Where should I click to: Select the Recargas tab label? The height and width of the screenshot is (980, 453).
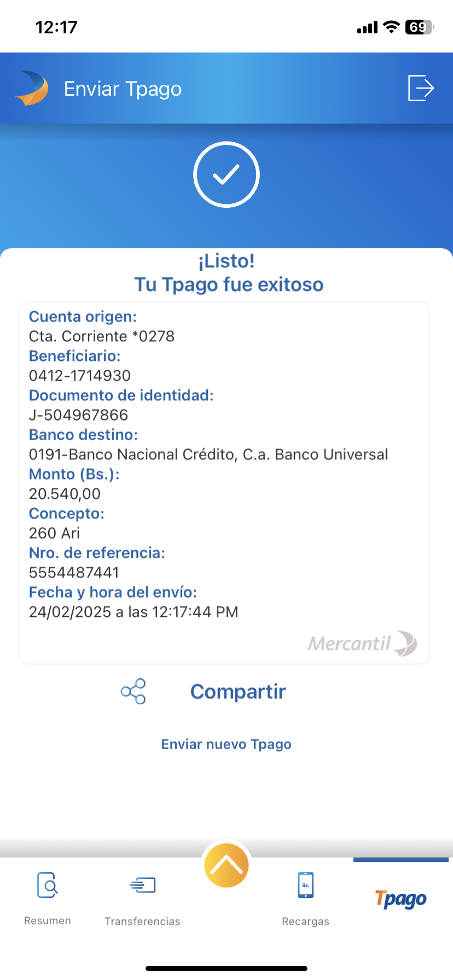(305, 921)
